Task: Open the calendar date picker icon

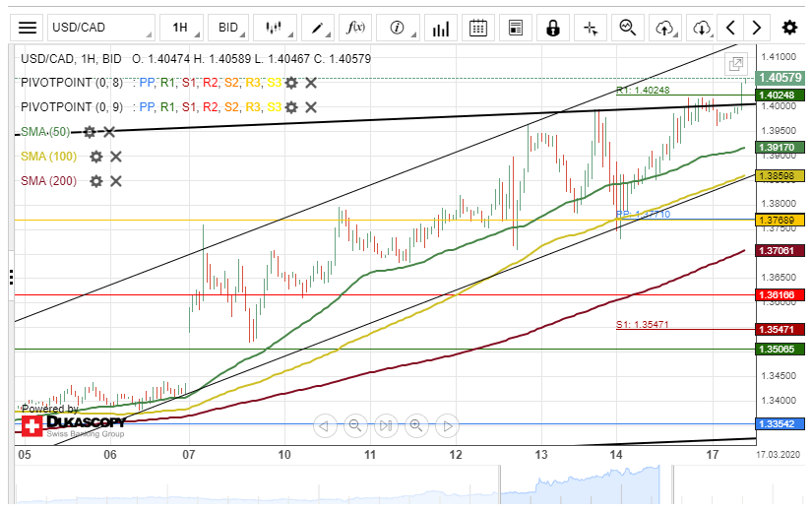Action: pyautogui.click(x=478, y=28)
